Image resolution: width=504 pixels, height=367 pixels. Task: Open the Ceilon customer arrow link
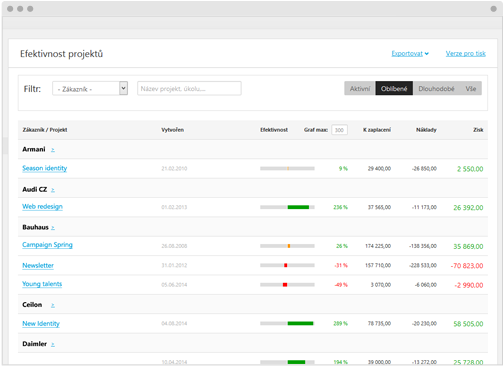(53, 305)
